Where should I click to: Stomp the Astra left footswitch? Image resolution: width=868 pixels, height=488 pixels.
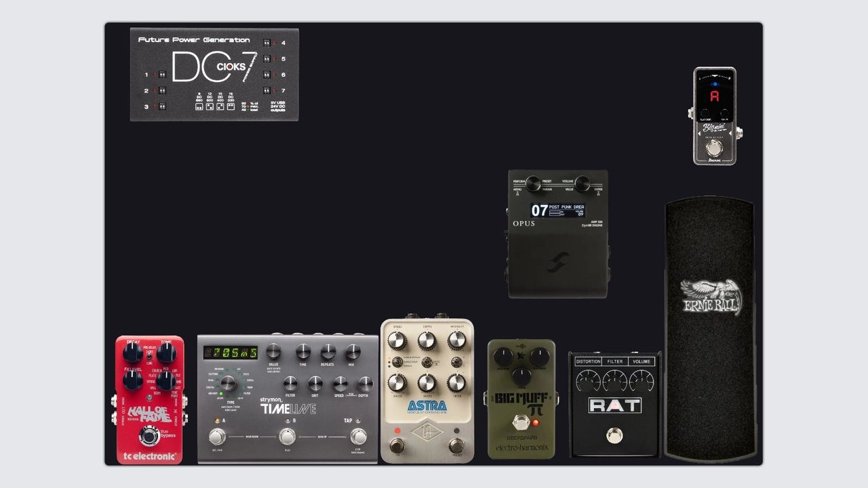(397, 445)
